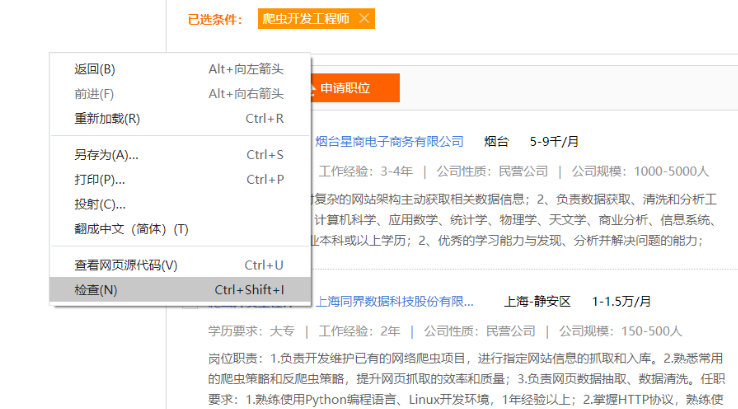Viewport: 738px width, 409px height.
Task: Open 另存为(A)... from context menu
Action: 180,155
